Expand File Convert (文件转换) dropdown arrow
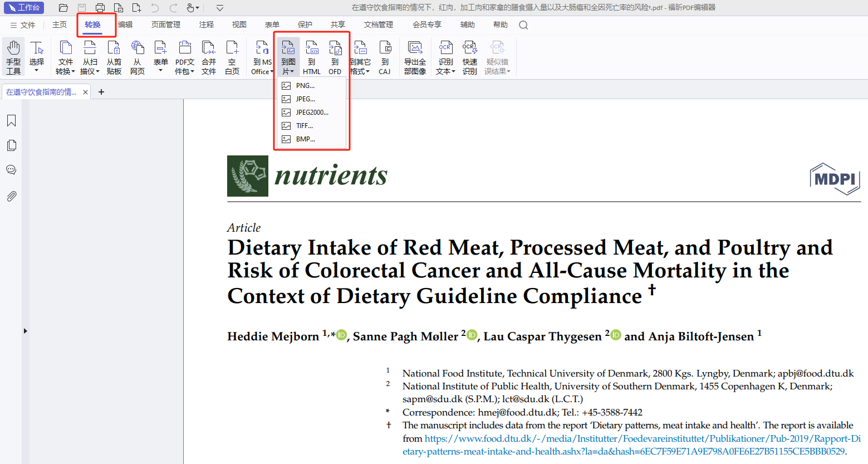Image resolution: width=868 pixels, height=464 pixels. coord(73,71)
